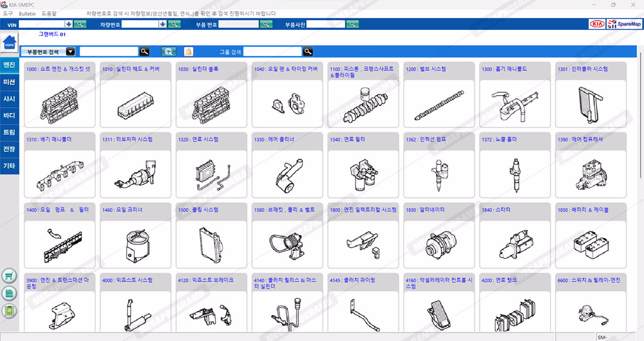Screen dimensions: 644x341
Task: Open group 1460 오일 크리너
Action: pyautogui.click(x=135, y=235)
